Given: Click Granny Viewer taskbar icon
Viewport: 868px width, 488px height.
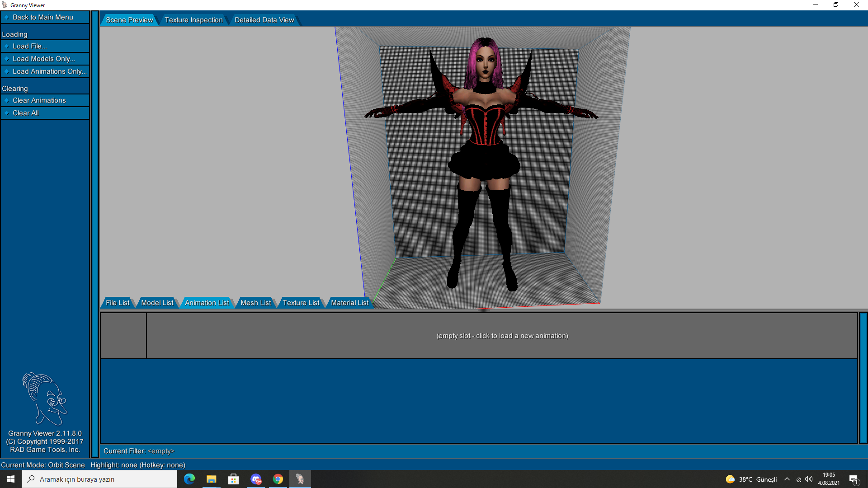Looking at the screenshot, I should 300,479.
